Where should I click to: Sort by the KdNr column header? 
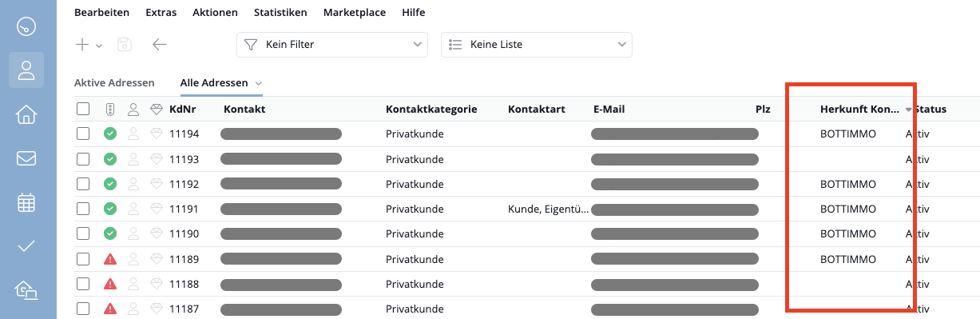(183, 109)
